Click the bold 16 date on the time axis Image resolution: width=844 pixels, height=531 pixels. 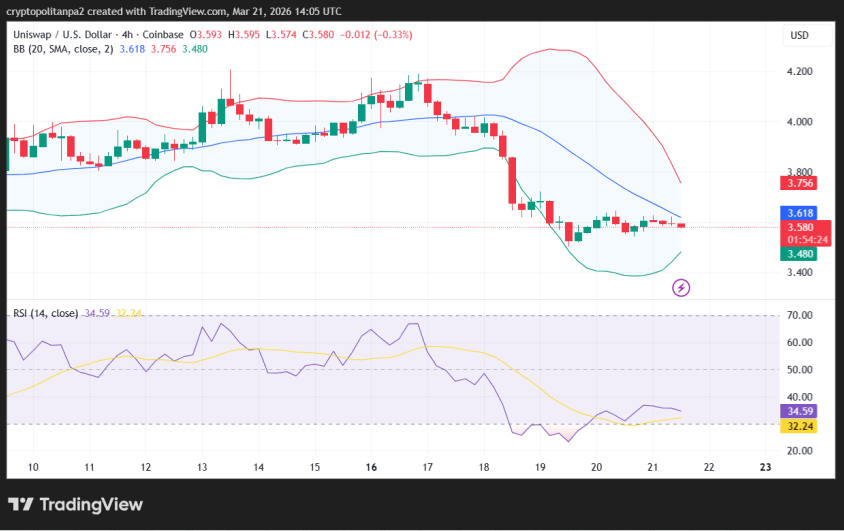pos(371,467)
